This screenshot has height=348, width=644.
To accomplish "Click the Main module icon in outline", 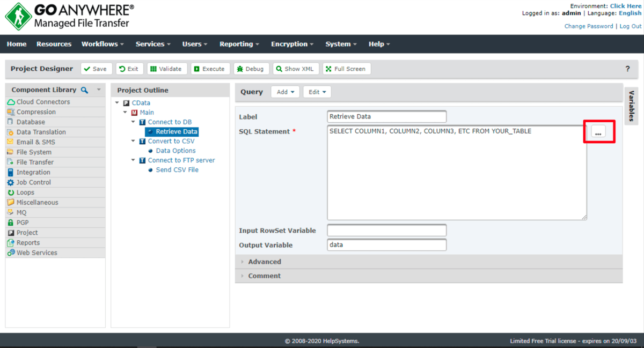I will coord(134,113).
